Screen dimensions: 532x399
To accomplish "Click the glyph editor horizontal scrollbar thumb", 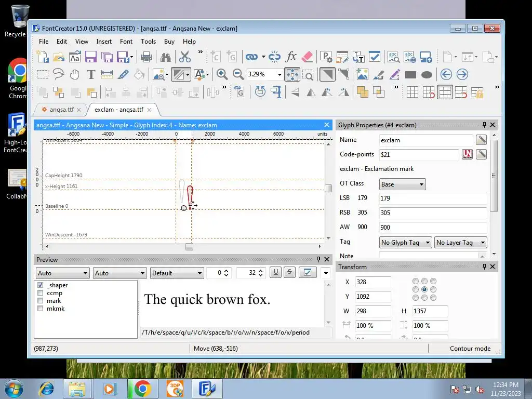I will 189,247.
